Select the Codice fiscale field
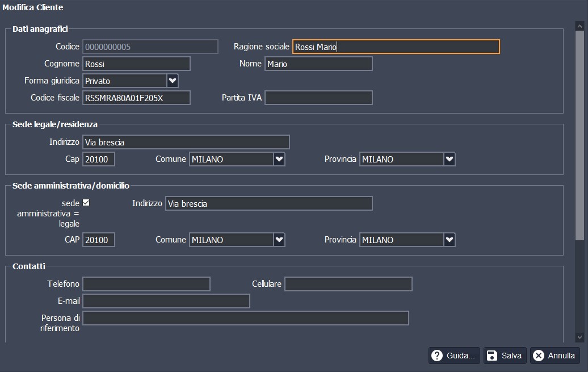This screenshot has height=372, width=588. pos(136,98)
